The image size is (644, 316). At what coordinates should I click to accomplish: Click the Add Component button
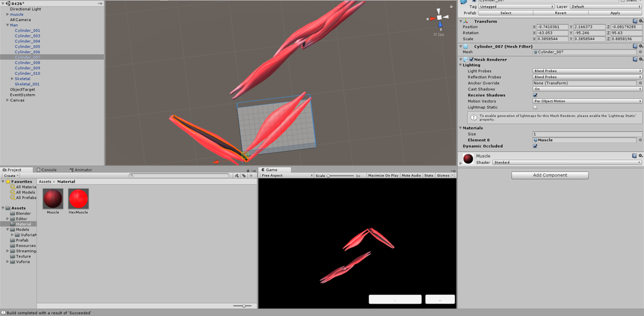(x=549, y=175)
